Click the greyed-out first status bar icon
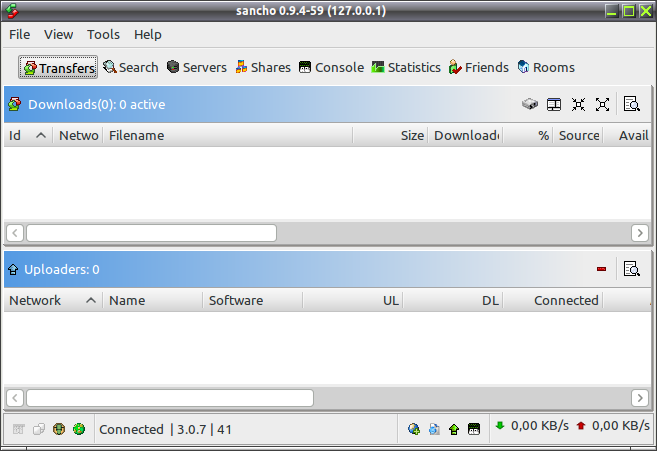 [x=18, y=429]
